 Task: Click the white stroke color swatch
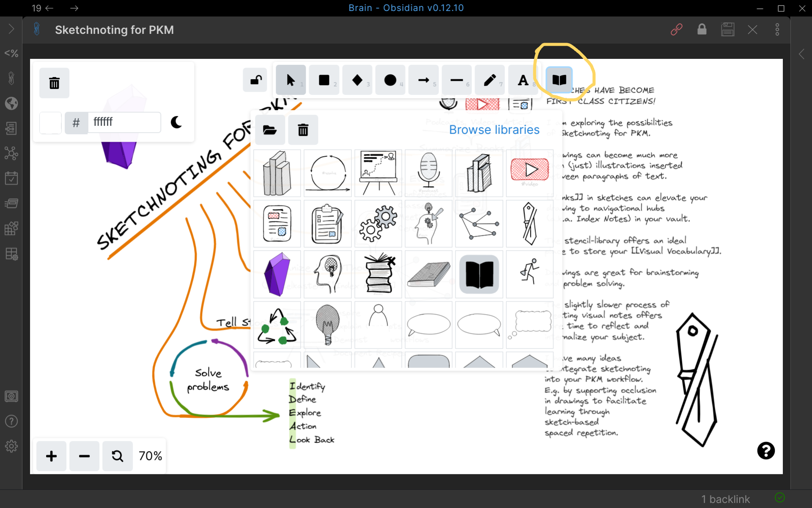[x=50, y=123]
